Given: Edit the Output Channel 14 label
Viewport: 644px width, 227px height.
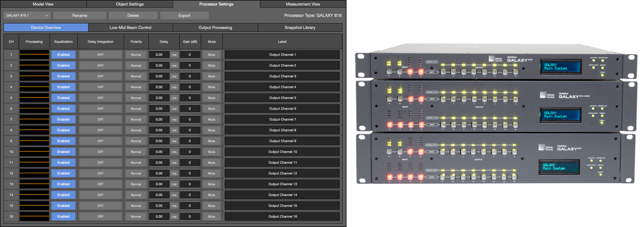Looking at the screenshot, I should point(282,195).
